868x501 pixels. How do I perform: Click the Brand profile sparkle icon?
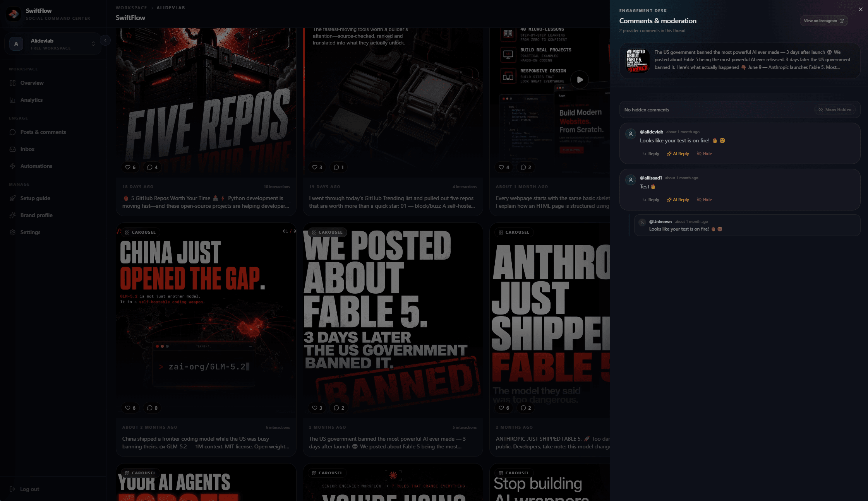click(12, 215)
